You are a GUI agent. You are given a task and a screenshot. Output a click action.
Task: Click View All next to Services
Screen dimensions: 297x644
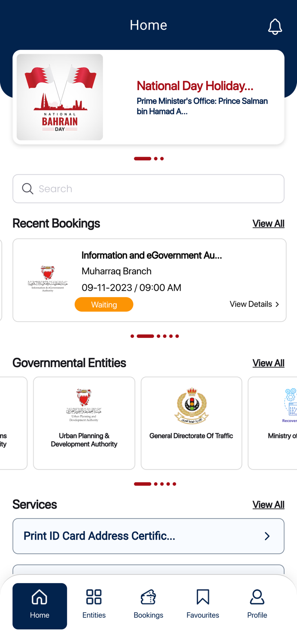(x=269, y=504)
